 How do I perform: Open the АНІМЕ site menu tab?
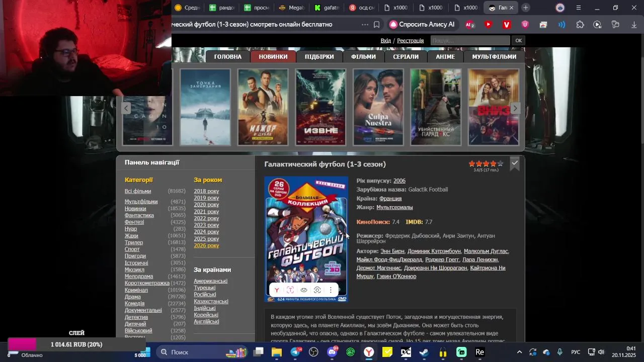pyautogui.click(x=445, y=56)
